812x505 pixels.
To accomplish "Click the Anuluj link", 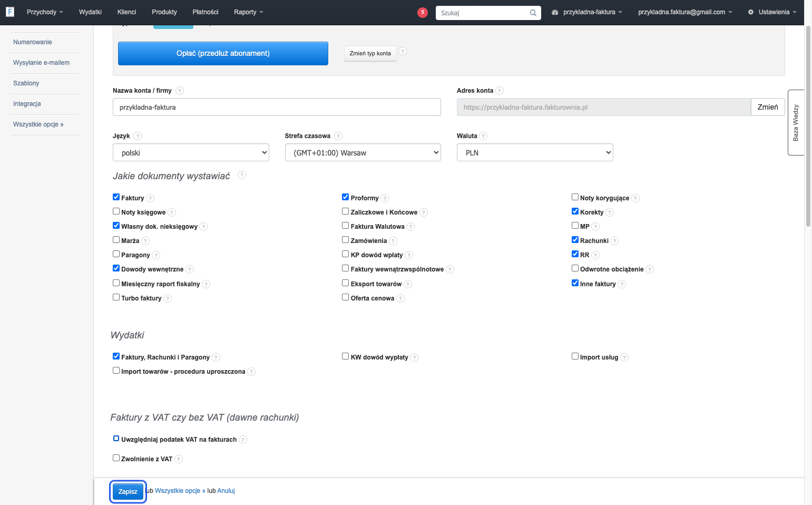I will tap(226, 491).
